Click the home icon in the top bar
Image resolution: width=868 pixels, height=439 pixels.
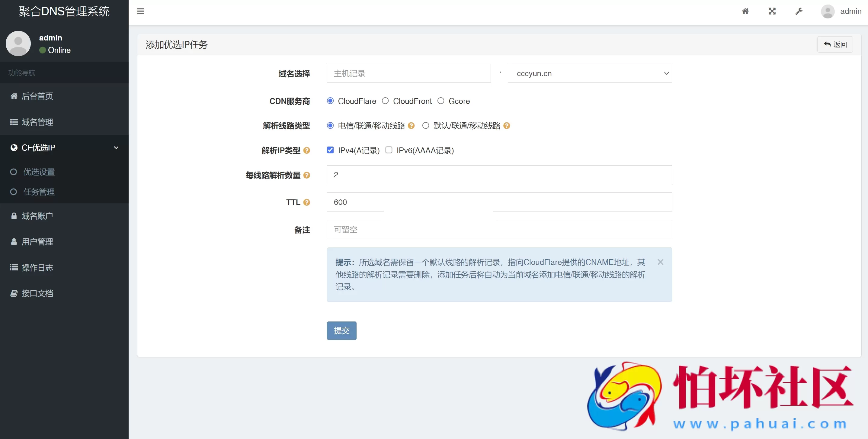745,11
